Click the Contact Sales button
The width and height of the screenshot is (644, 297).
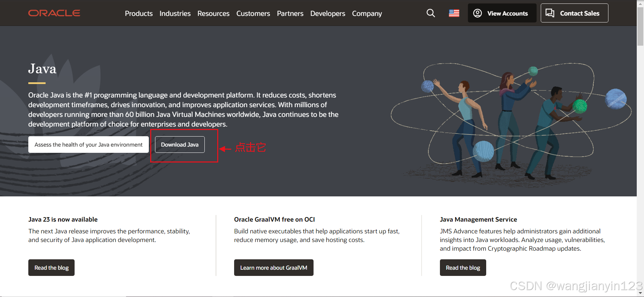click(x=575, y=13)
